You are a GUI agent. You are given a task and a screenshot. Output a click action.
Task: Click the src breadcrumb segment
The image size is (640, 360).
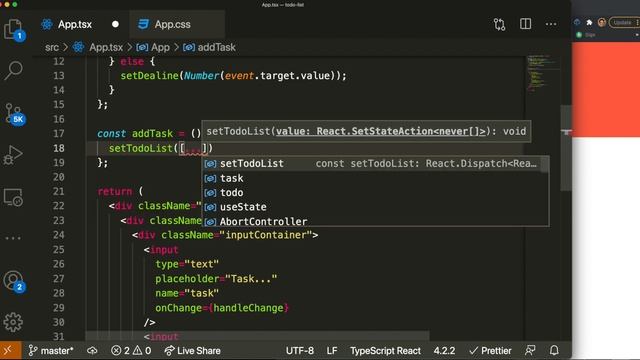click(52, 47)
